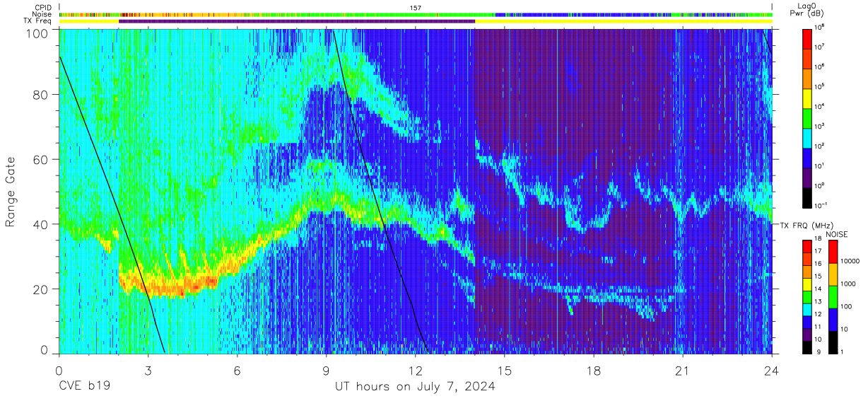Click the green segment of the NOISE color bar
This screenshot has height=401, width=868.
click(833, 296)
